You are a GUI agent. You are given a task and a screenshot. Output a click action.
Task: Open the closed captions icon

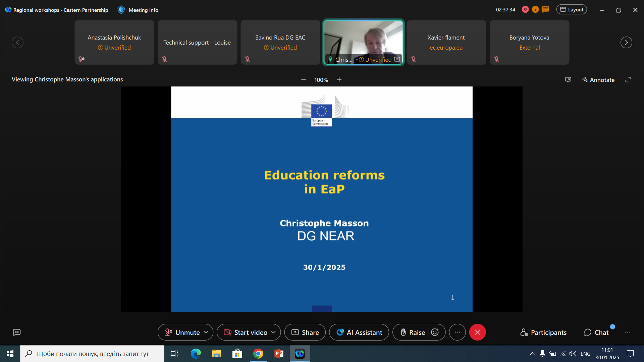click(x=17, y=332)
